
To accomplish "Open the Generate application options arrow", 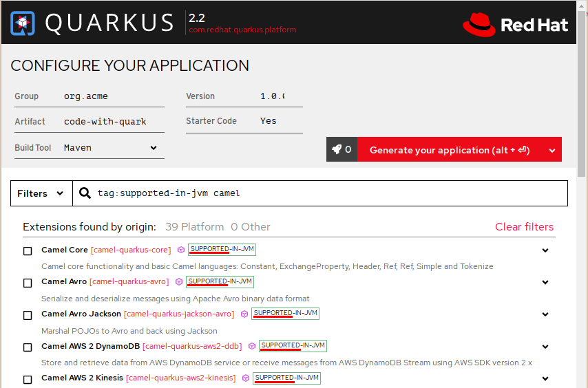I will (x=552, y=150).
